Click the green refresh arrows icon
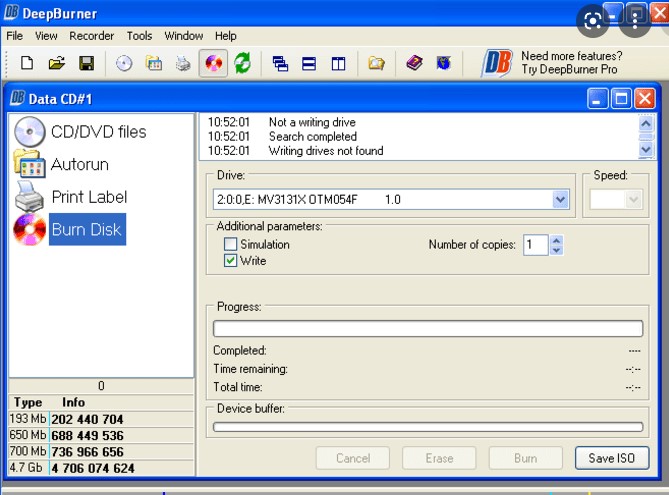Image resolution: width=669 pixels, height=495 pixels. click(242, 63)
